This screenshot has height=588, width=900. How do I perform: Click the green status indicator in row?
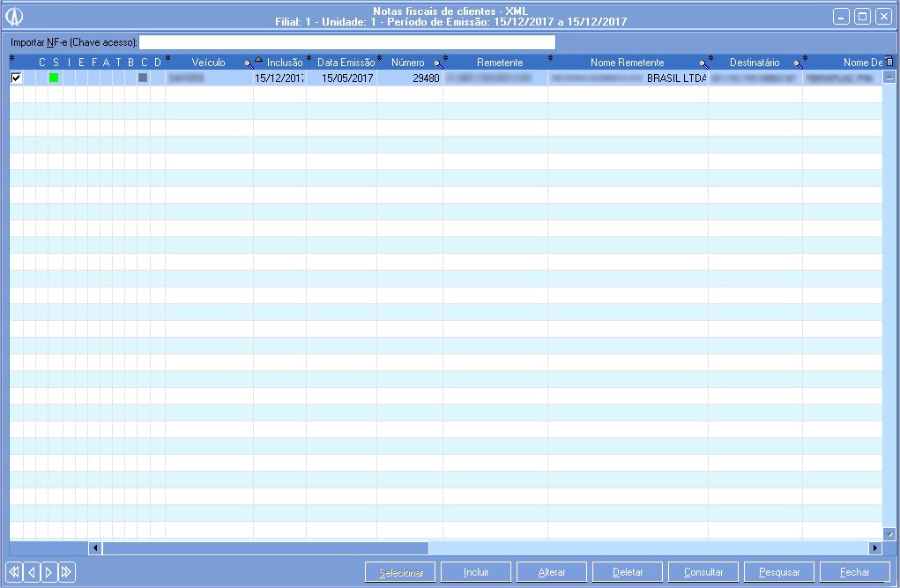(x=54, y=78)
